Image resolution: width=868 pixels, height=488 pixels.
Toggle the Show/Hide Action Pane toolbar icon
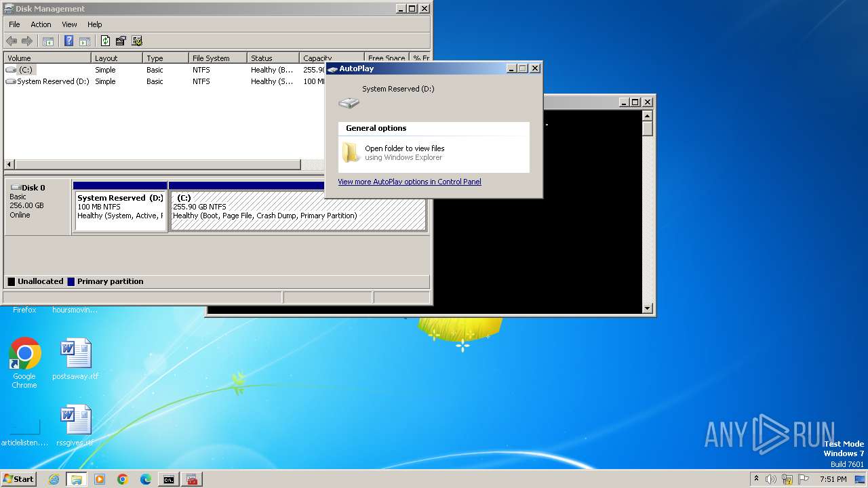point(85,41)
